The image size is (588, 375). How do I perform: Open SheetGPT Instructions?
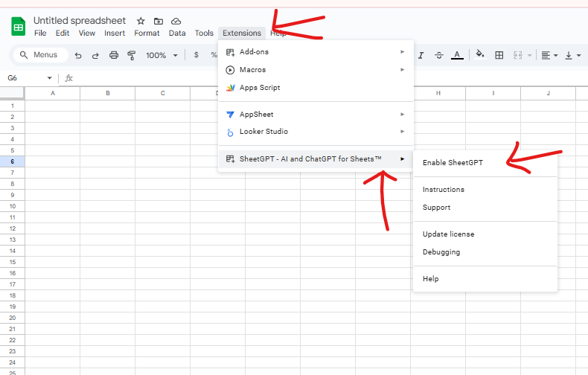(485, 190)
